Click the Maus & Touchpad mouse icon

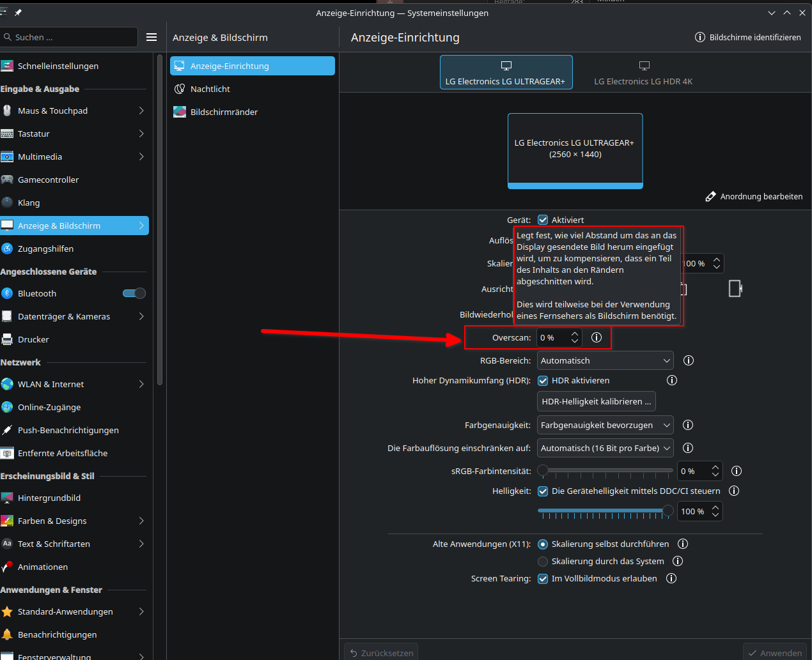(7, 111)
